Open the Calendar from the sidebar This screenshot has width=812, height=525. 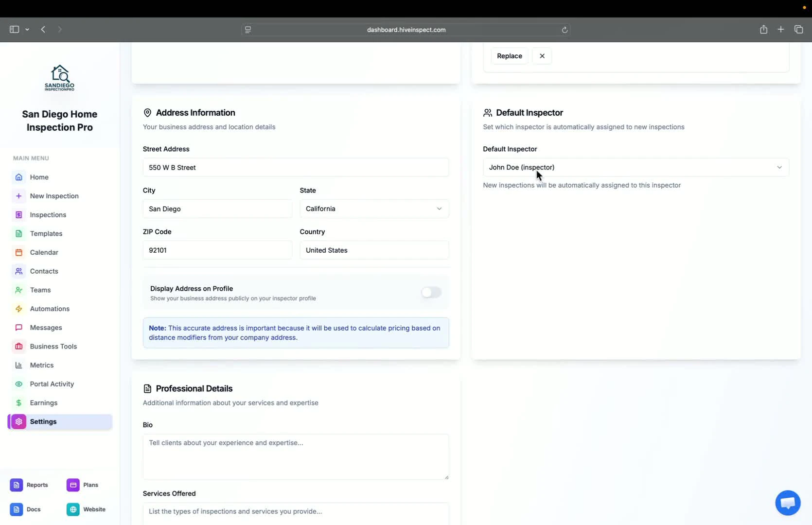coord(43,252)
